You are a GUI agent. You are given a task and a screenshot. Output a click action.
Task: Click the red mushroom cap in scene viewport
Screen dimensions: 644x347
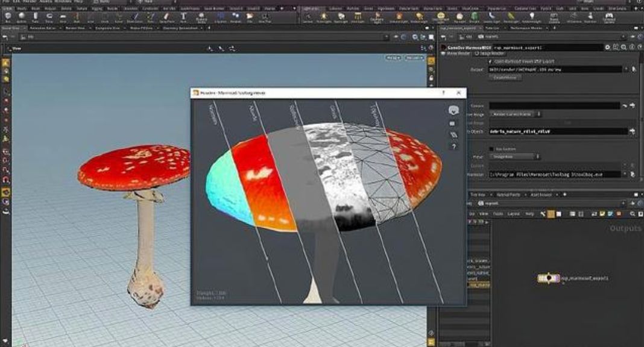tap(134, 166)
